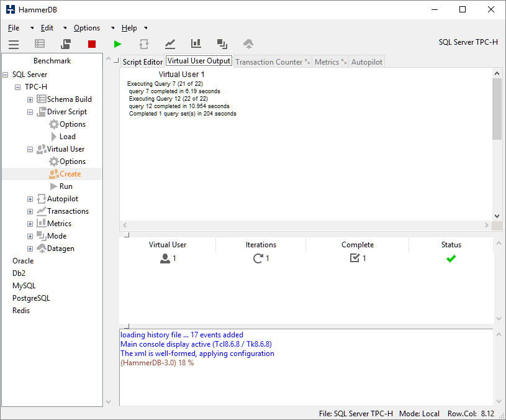The height and width of the screenshot is (420, 506).
Task: Click the green Run play button
Action: point(118,44)
